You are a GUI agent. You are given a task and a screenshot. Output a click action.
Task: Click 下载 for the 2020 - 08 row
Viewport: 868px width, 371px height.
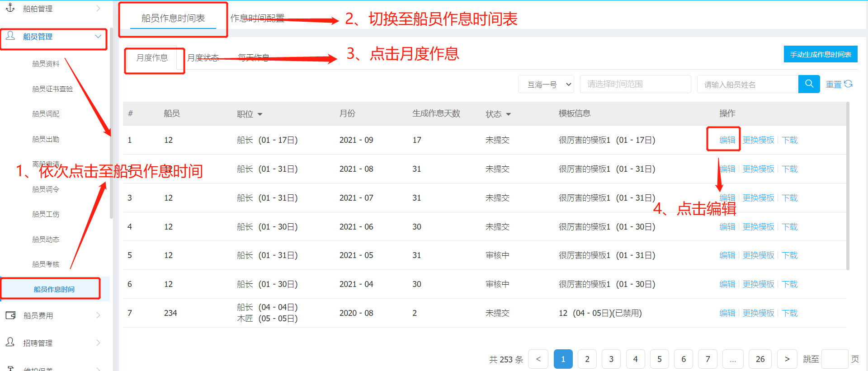coord(790,313)
